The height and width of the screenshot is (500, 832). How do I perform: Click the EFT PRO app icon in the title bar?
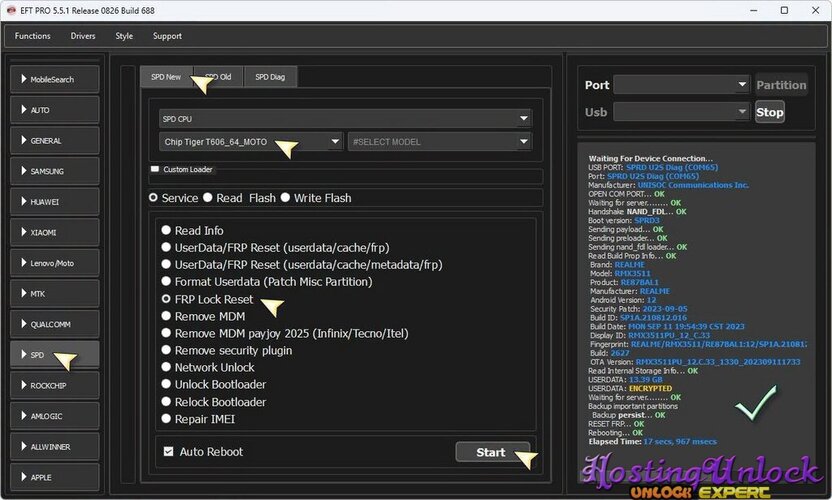click(x=11, y=10)
